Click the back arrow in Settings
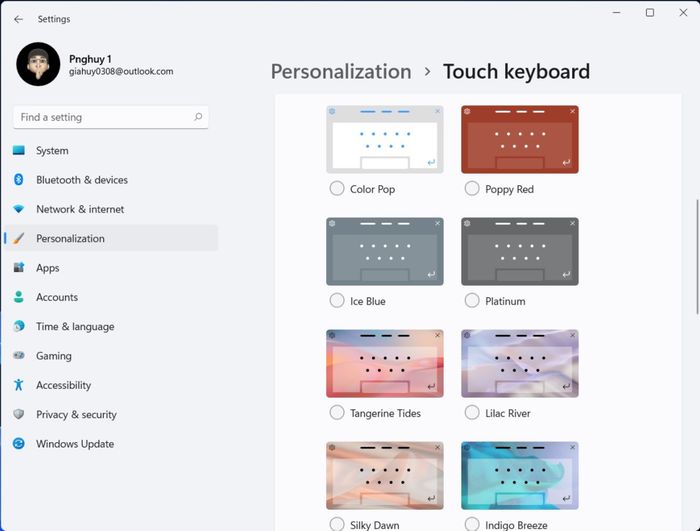The width and height of the screenshot is (700, 531). point(18,19)
